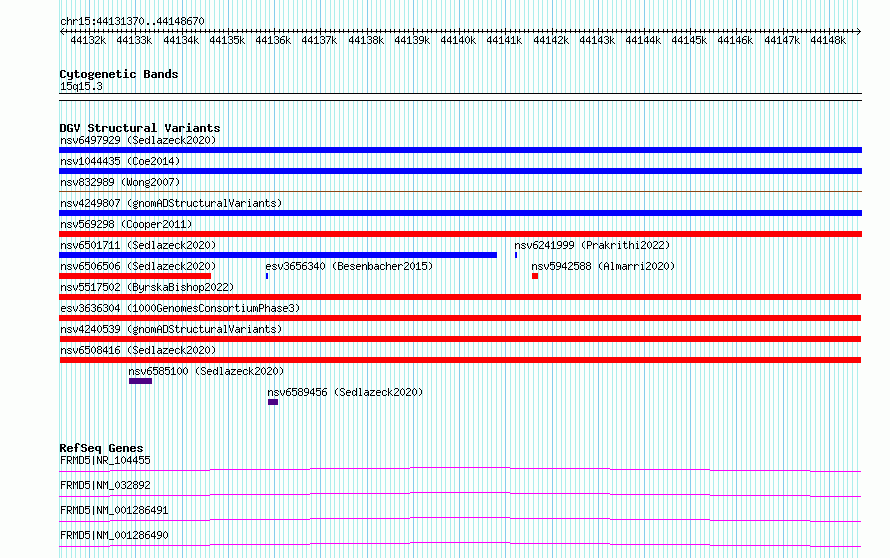Select the blue bar under nsv4249807

coord(460,213)
